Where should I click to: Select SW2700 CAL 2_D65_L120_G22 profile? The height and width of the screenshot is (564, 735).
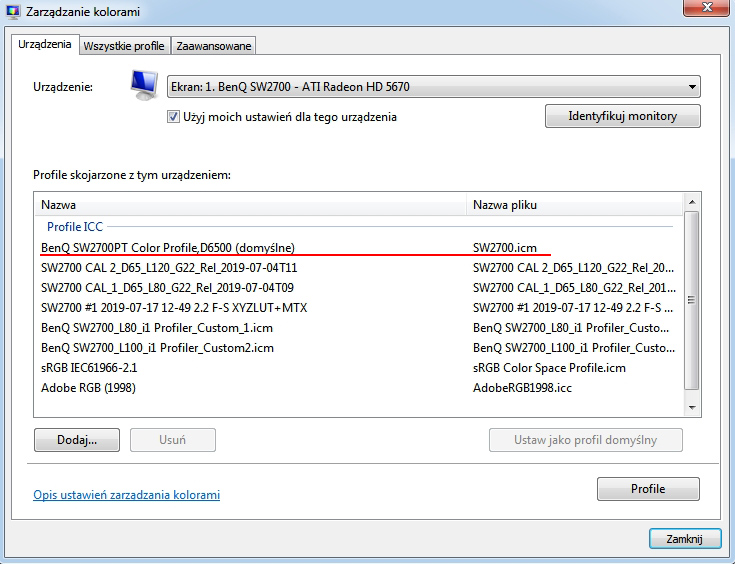point(359,268)
